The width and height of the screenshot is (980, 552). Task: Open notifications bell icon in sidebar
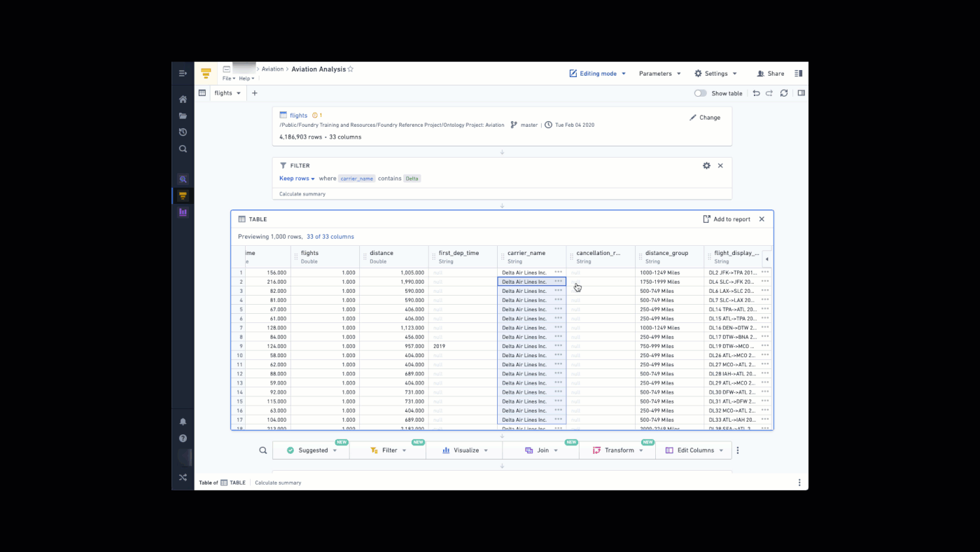click(183, 422)
